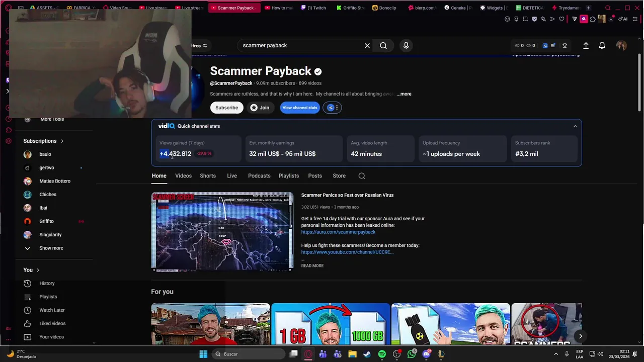Click Opera heart bookmark icon in toolbar
The width and height of the screenshot is (644, 362).
561,19
